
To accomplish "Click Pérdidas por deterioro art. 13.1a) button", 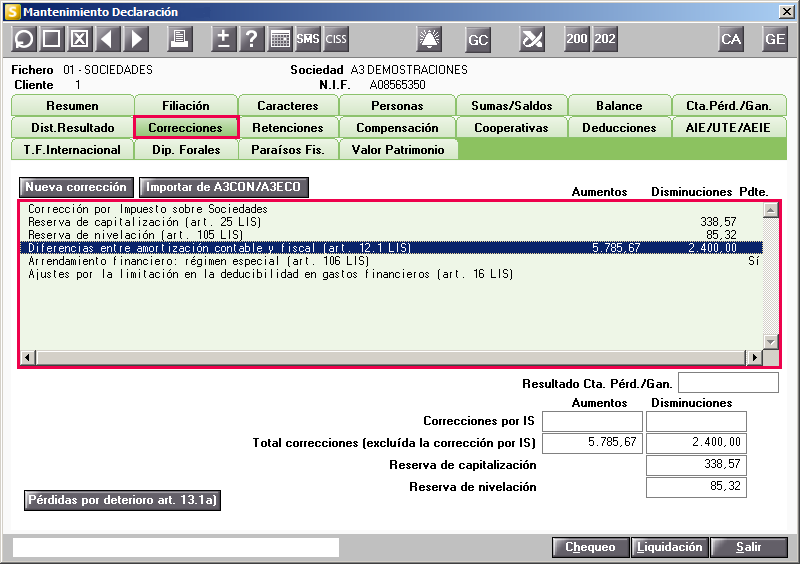I will pos(122,500).
